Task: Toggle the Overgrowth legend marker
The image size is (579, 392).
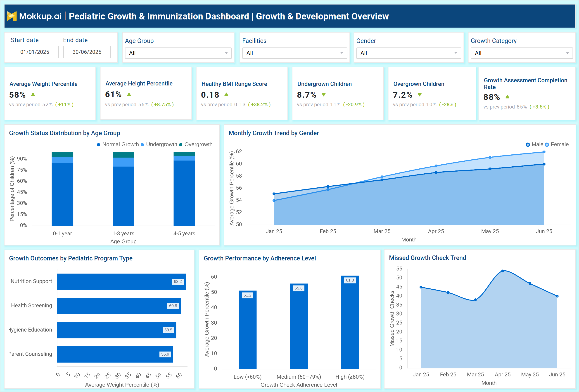Action: click(181, 145)
